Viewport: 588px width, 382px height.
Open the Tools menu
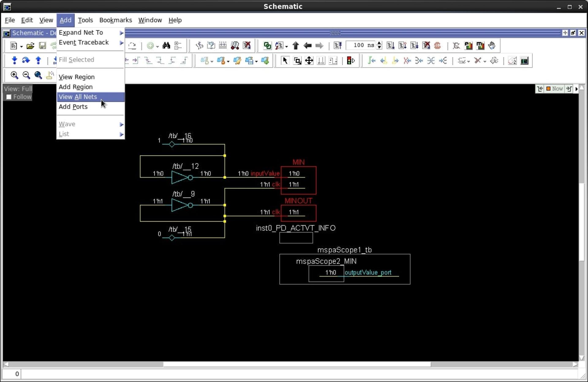pos(85,20)
